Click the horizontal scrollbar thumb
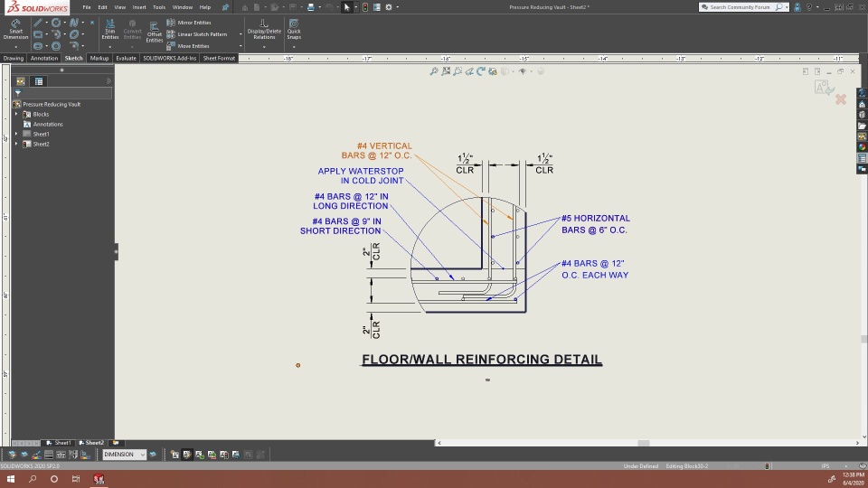Screen dimensions: 868x488 (643, 443)
